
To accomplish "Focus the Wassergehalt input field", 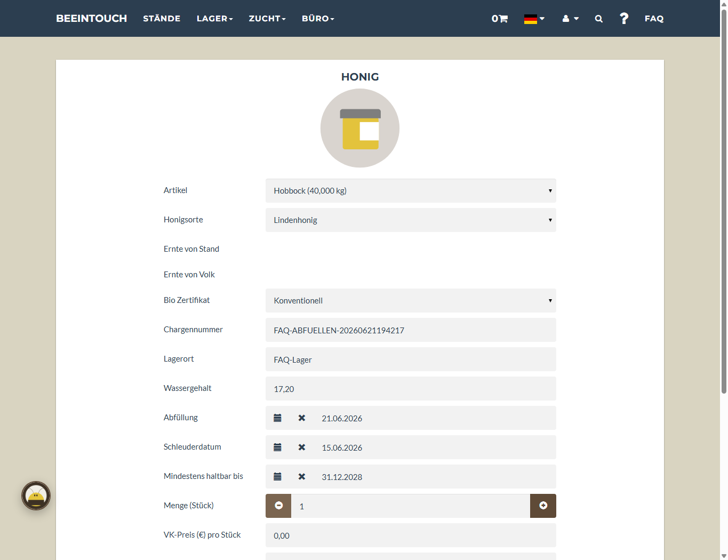I will pyautogui.click(x=411, y=389).
